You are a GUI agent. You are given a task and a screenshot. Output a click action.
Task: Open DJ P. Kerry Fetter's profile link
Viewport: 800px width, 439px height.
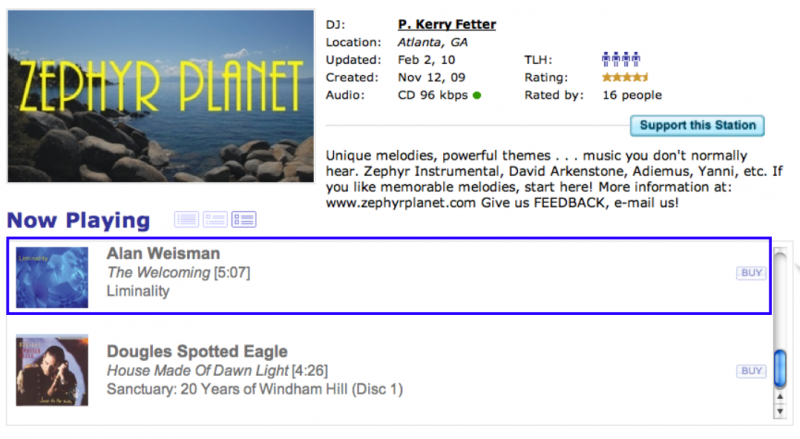coord(446,24)
